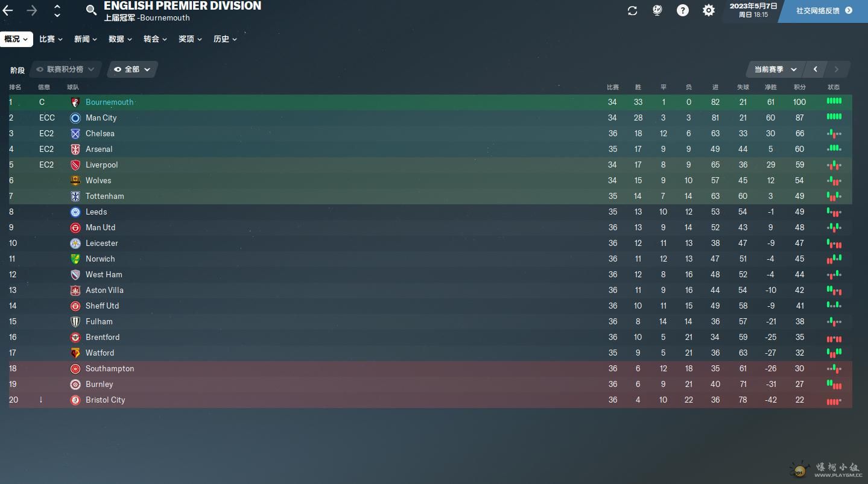Open the search magnifier icon
This screenshot has height=484, width=868.
coord(91,10)
